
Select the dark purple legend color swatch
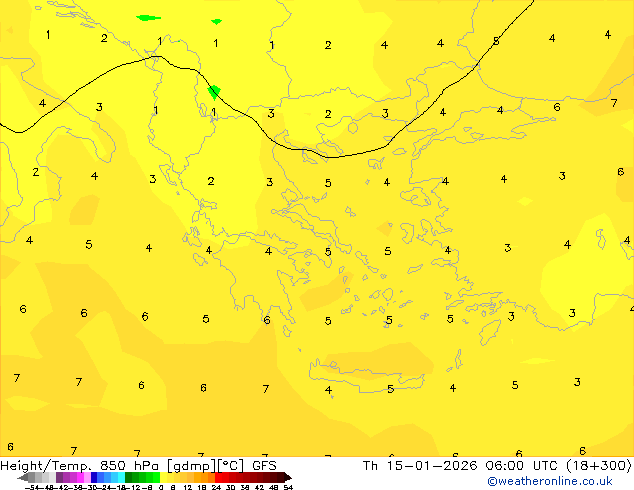59,477
